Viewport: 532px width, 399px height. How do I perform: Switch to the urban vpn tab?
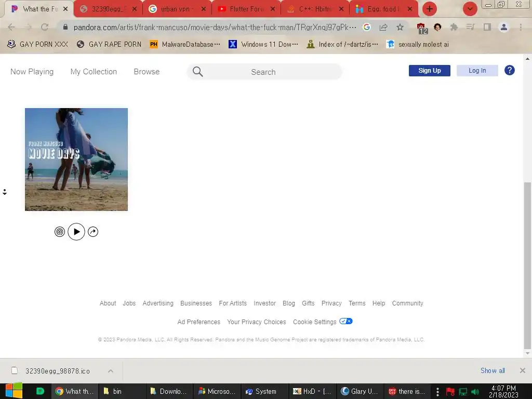(x=177, y=9)
